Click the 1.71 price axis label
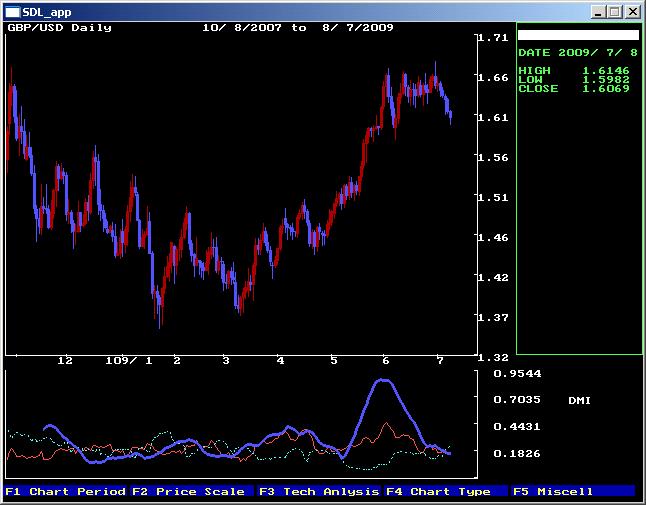Image resolution: width=646 pixels, height=505 pixels. (493, 38)
